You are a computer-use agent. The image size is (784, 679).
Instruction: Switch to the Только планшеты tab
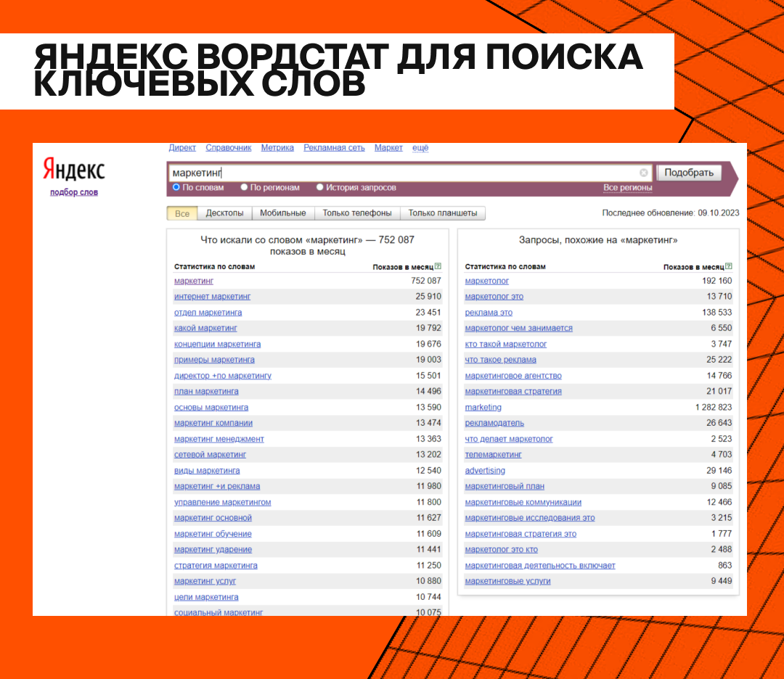[443, 213]
